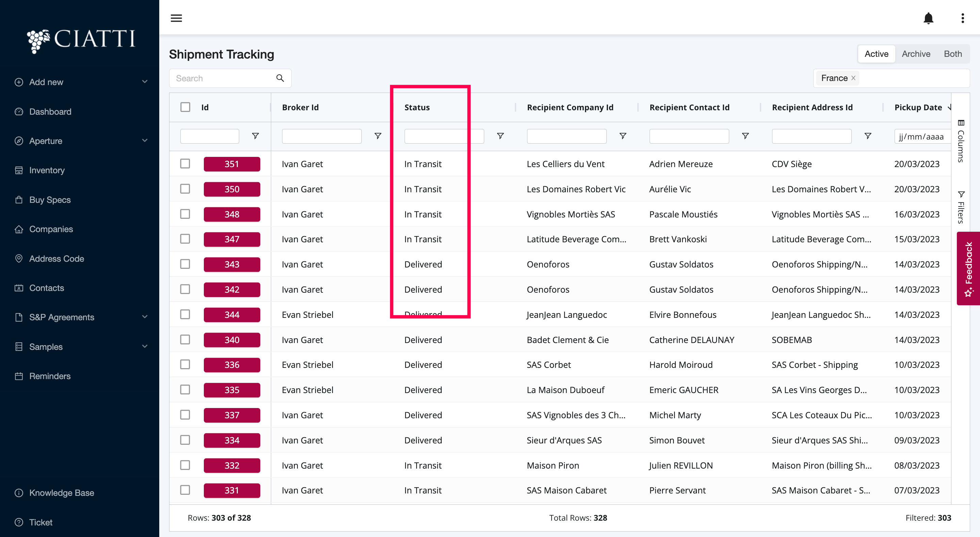
Task: Click the Recipient Company Id filter input
Action: pos(567,136)
